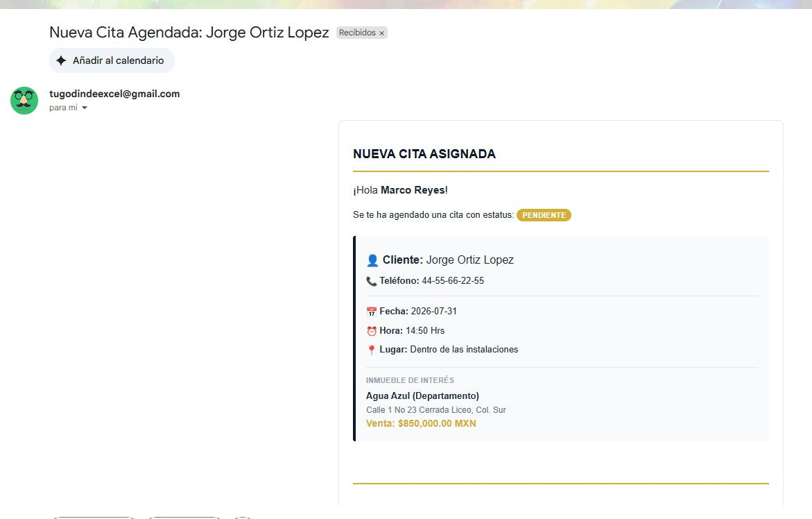Remove the Recibidos label with the x
812x519 pixels.
pos(381,33)
